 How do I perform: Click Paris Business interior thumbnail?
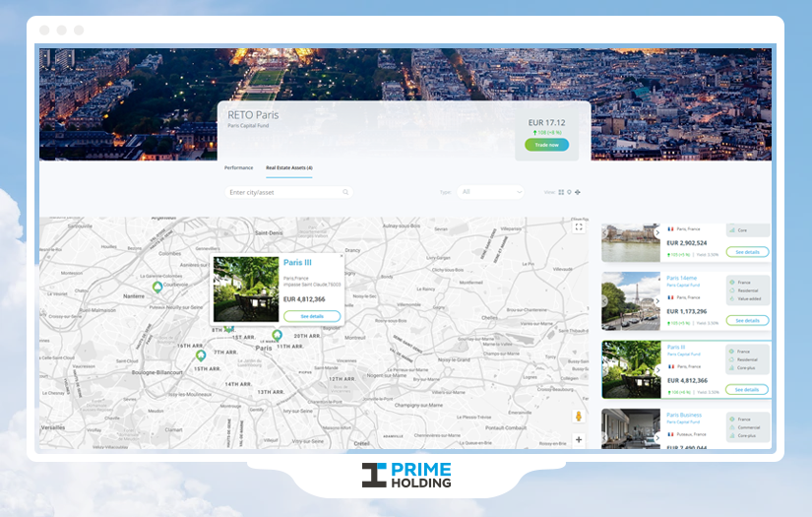coord(631,429)
